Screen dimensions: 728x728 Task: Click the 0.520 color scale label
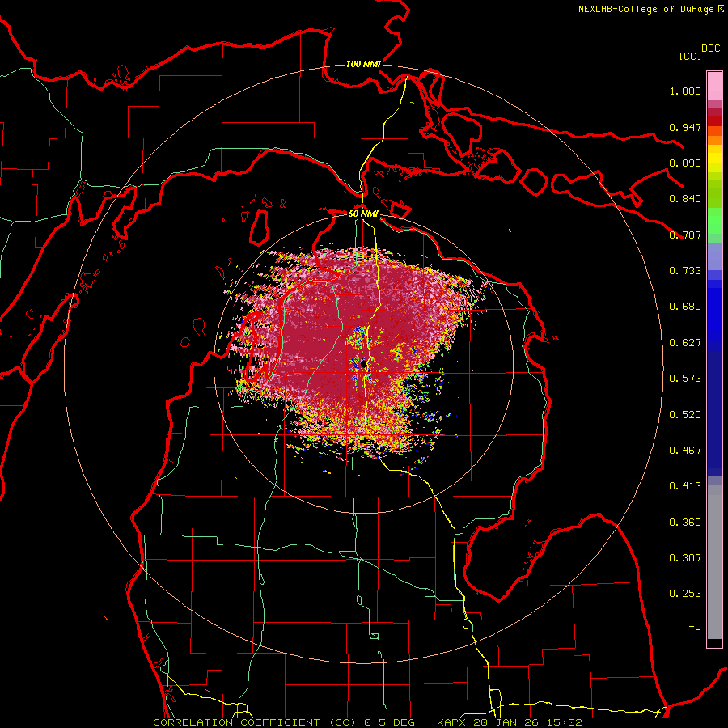pyautogui.click(x=685, y=415)
